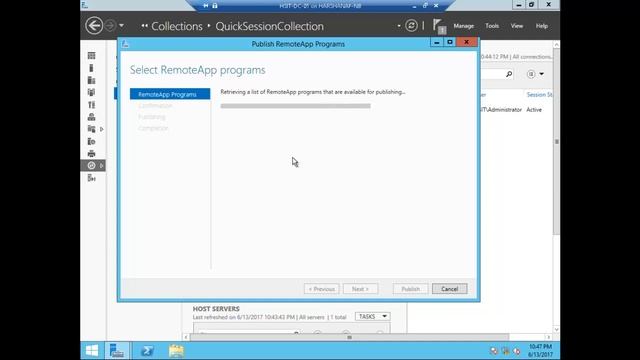Open the printer icon in the sidebar
This screenshot has height=360, width=640.
click(x=91, y=153)
